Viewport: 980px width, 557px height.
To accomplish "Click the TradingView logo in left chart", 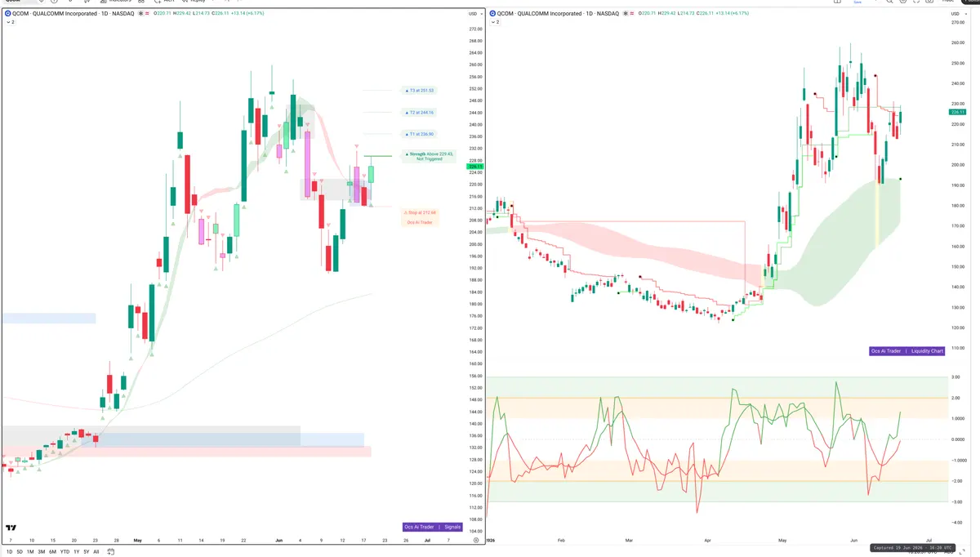I will (x=11, y=528).
